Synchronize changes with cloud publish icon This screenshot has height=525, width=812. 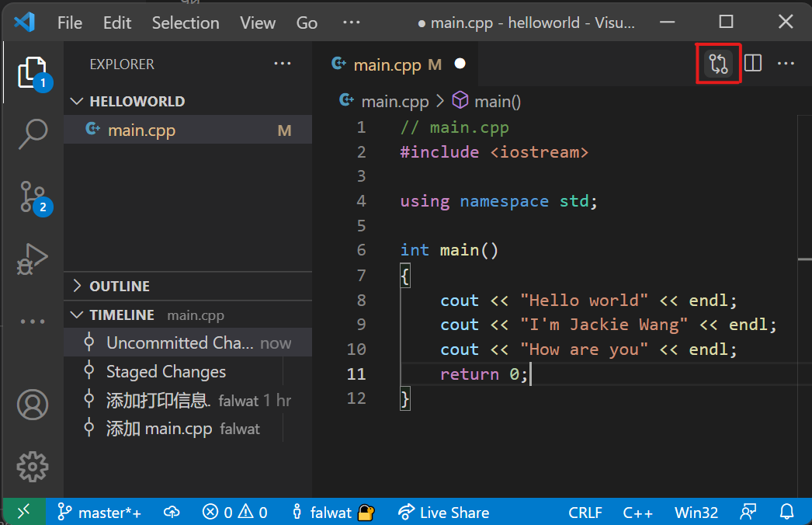172,513
